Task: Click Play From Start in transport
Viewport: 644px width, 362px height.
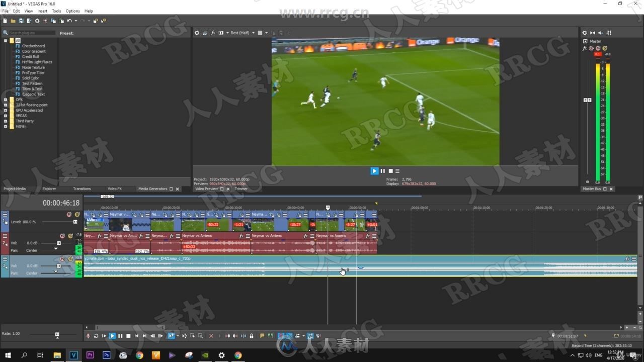Action: pos(104,336)
